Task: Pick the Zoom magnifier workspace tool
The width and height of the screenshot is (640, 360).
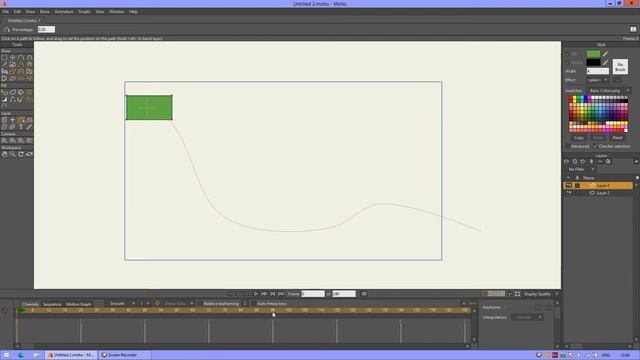Action: [13, 154]
